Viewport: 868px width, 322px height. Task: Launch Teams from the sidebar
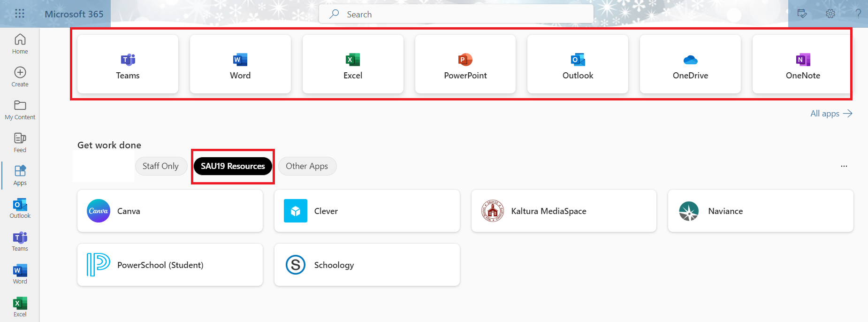point(20,241)
